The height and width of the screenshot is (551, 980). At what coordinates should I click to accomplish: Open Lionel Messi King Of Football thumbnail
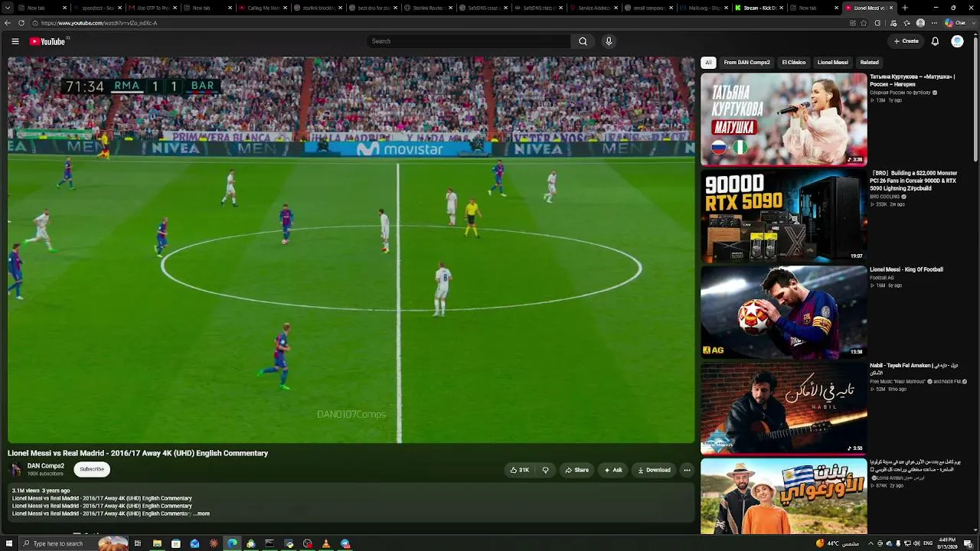[x=784, y=312]
